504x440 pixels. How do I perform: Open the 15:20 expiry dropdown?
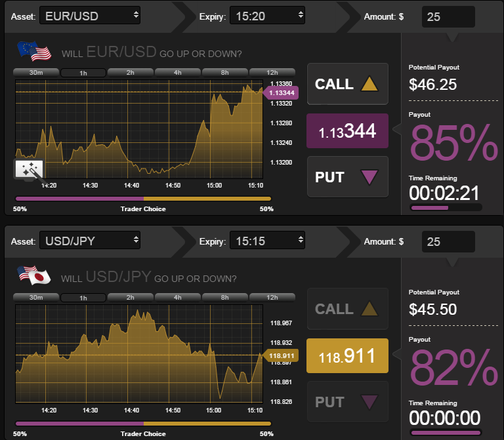pos(267,16)
